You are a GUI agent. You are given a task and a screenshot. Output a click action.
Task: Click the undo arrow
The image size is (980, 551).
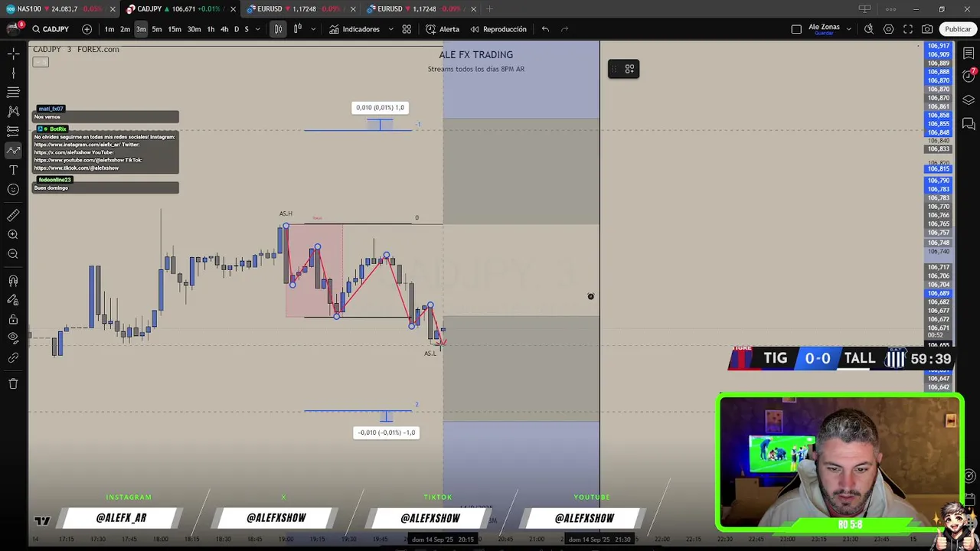point(545,29)
